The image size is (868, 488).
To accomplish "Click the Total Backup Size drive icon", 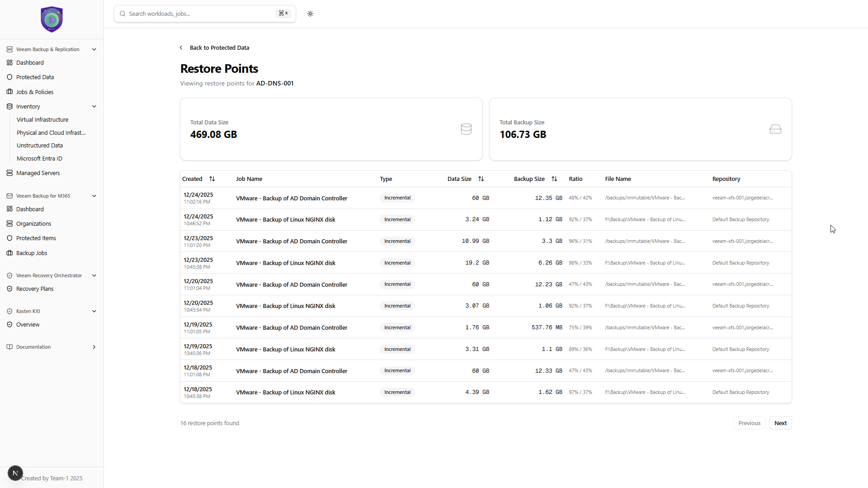I will point(775,129).
